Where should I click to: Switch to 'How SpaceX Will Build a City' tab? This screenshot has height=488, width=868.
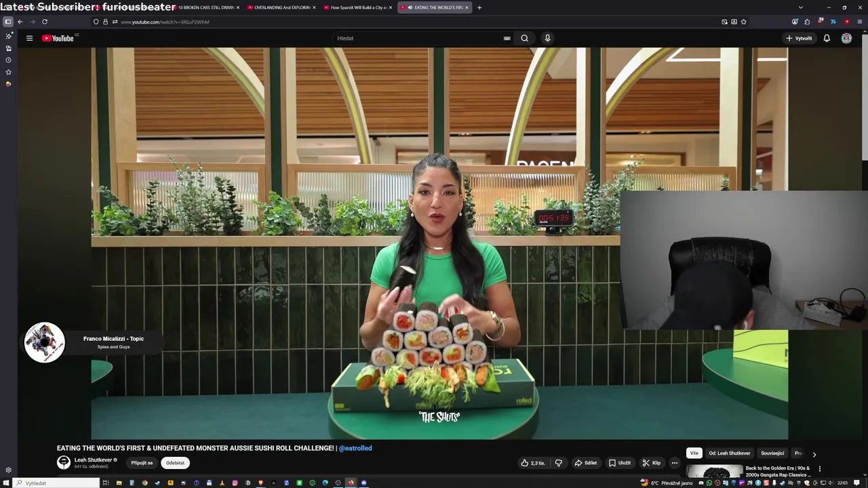pos(357,7)
